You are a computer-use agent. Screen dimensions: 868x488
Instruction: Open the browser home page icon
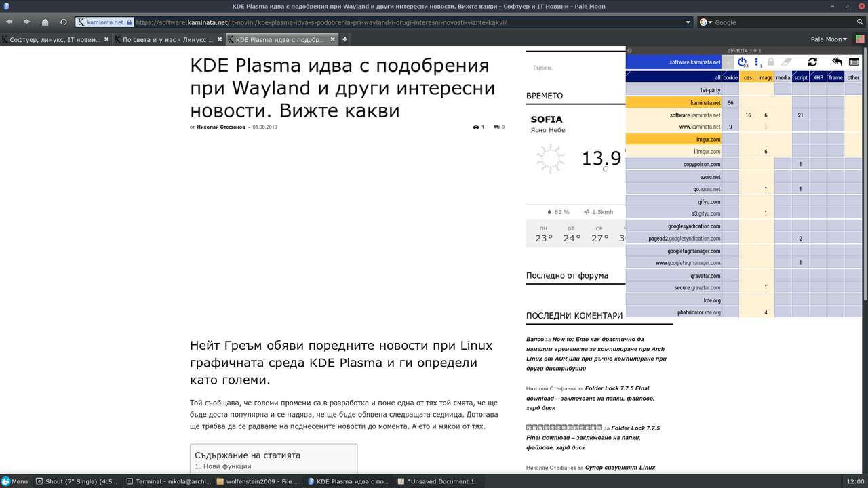(45, 22)
